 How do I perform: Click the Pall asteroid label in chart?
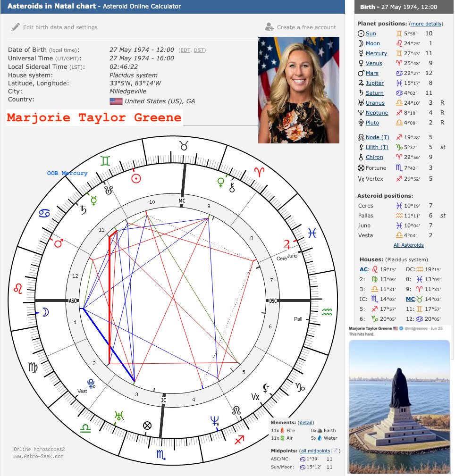(x=298, y=319)
